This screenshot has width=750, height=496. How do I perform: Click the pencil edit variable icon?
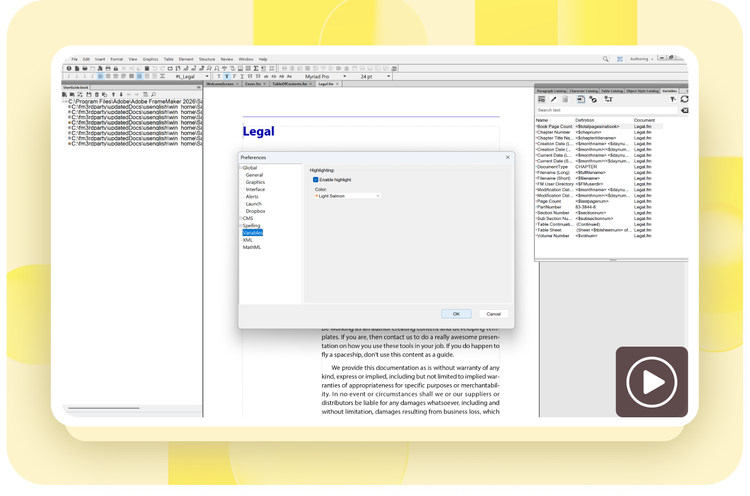coord(553,99)
